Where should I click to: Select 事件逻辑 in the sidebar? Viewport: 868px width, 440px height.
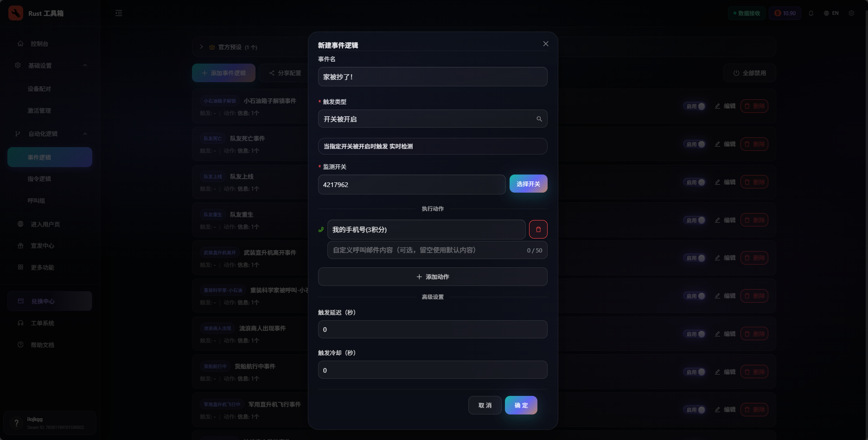coord(50,157)
